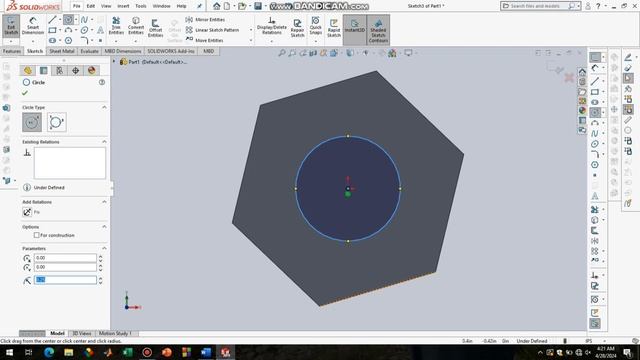Open the DisplayManager tab
This screenshot has width=640, height=360.
point(91,70)
